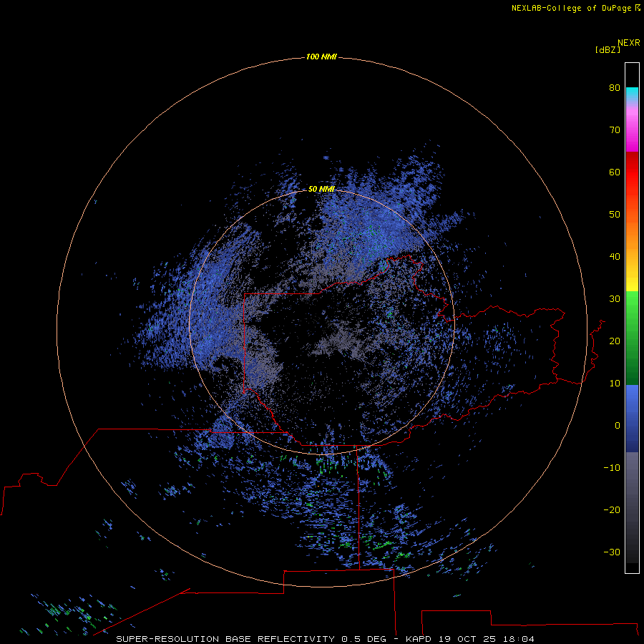Click the 50 NMI range ring label
Viewport: 644px width, 644px height.
[x=321, y=189]
